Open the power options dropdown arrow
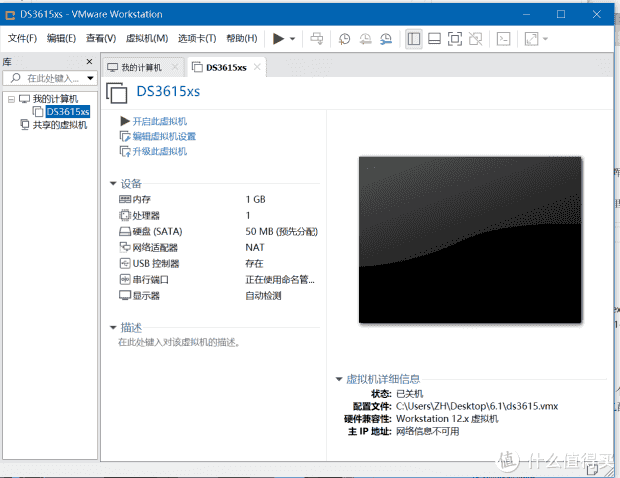This screenshot has height=478, width=620. point(293,39)
